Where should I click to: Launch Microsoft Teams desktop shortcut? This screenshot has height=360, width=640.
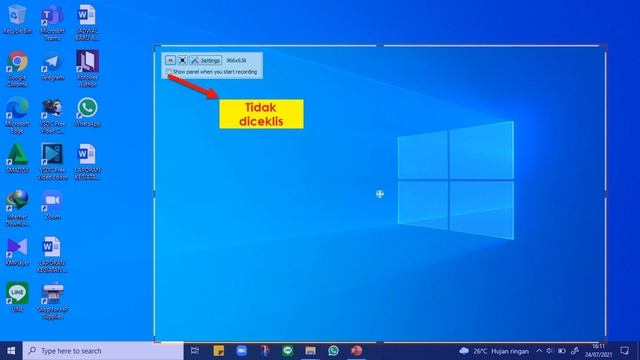coord(52,23)
